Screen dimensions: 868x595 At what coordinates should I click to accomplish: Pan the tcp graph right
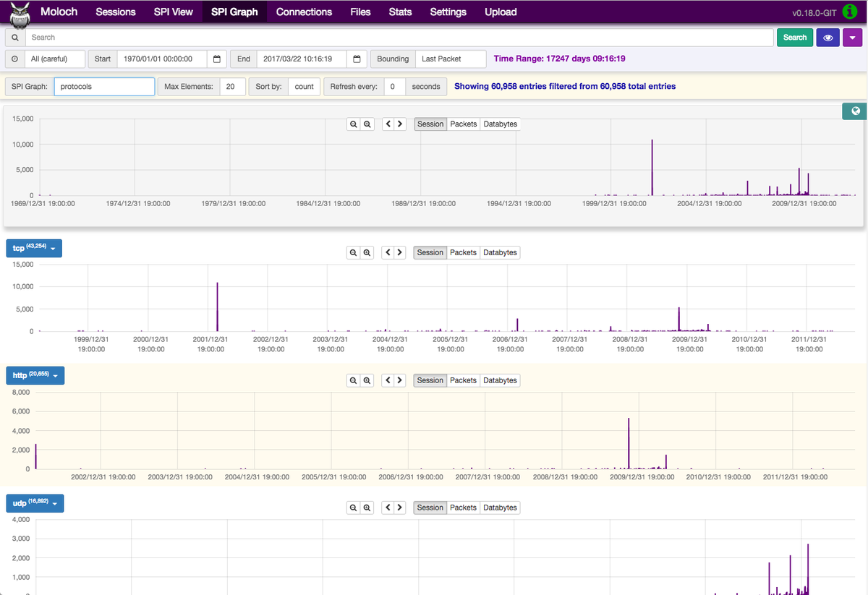[x=399, y=253]
